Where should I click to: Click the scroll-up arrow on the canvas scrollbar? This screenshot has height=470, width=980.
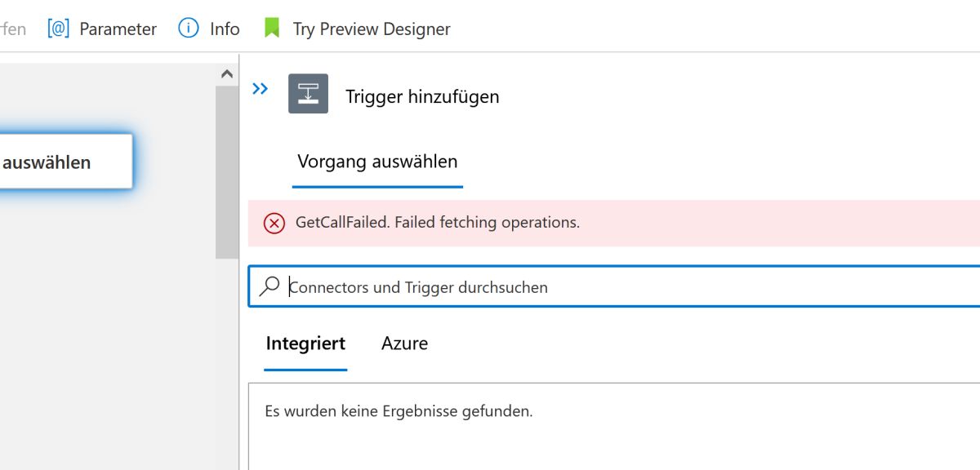tap(227, 74)
